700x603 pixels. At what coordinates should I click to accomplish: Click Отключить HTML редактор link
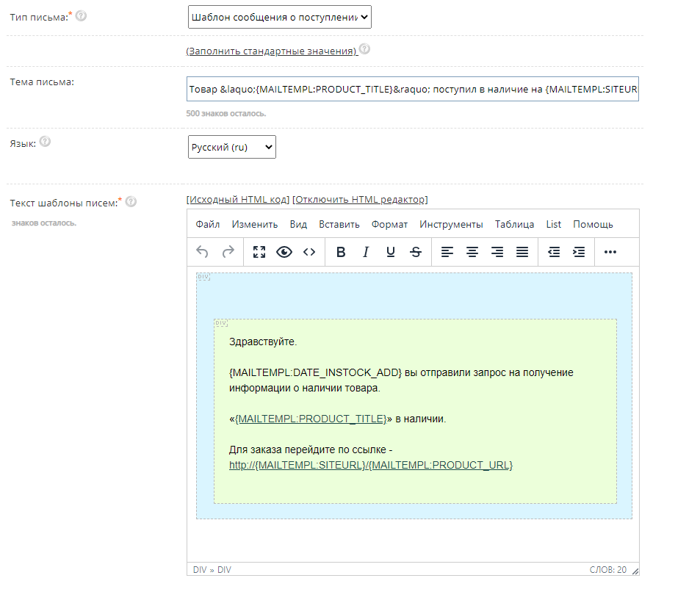pyautogui.click(x=360, y=199)
